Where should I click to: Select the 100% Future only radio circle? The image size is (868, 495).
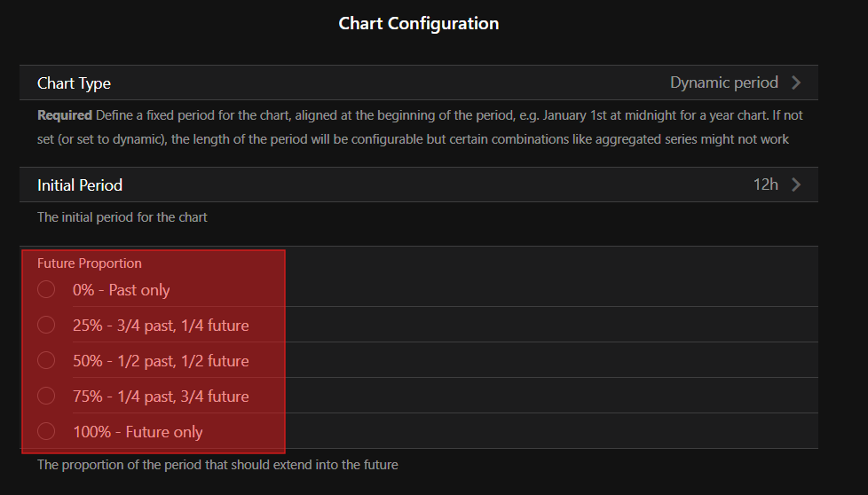tap(46, 432)
